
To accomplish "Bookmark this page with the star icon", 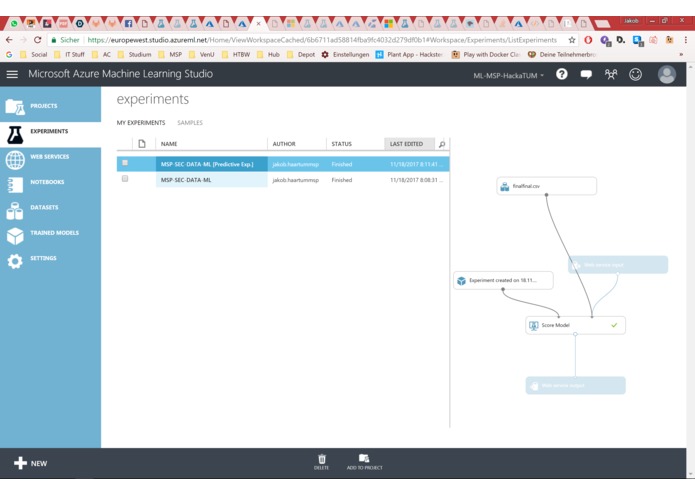I will pyautogui.click(x=572, y=40).
